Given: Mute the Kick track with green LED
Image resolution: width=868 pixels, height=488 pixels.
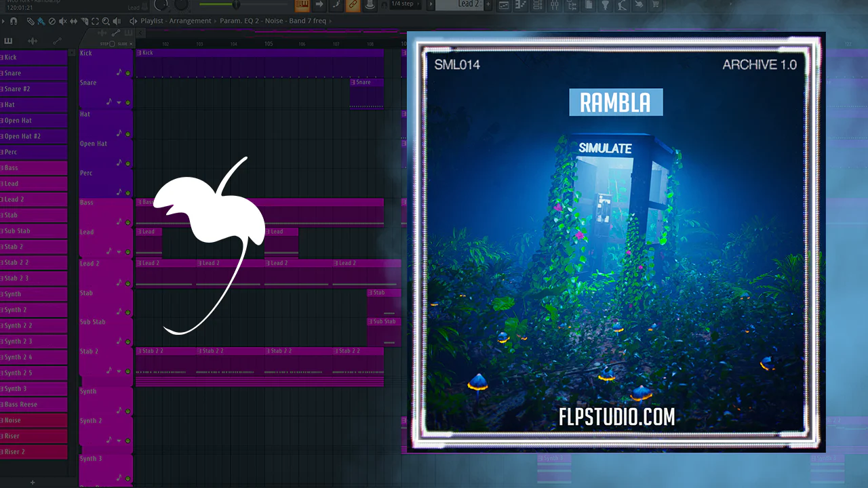Looking at the screenshot, I should click(127, 73).
